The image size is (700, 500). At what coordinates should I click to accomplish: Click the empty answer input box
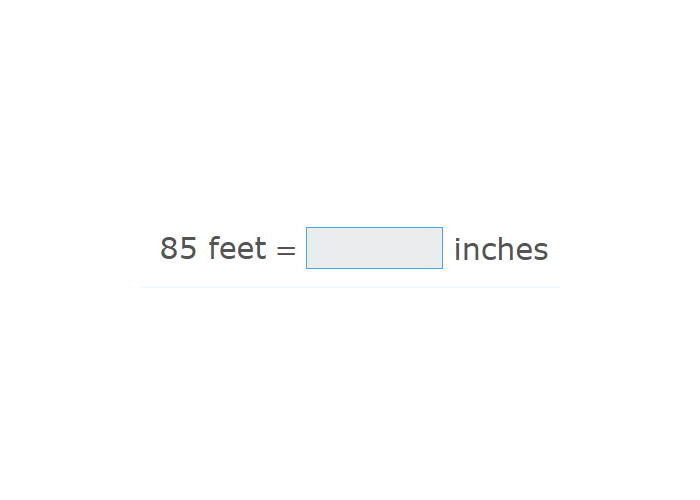pos(374,248)
